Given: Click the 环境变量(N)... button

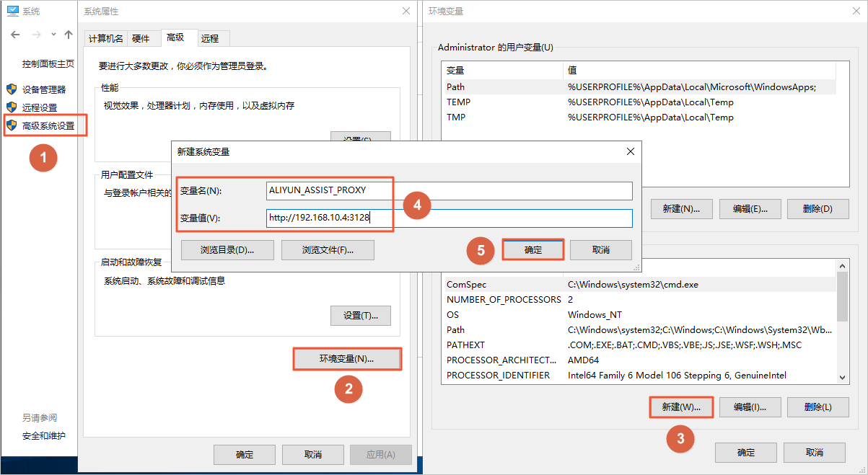Looking at the screenshot, I should [347, 359].
